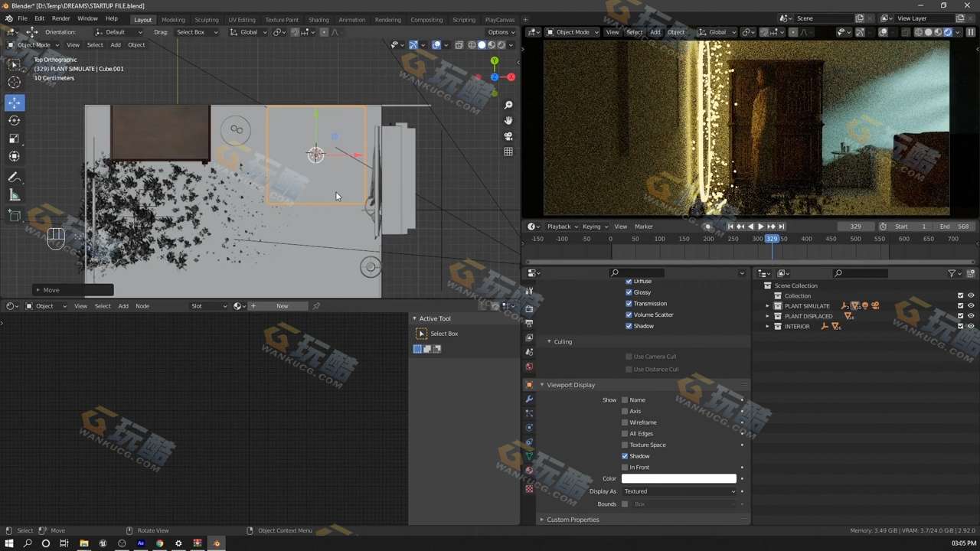Open Tool properties tab
The height and width of the screenshot is (551, 980).
529,292
